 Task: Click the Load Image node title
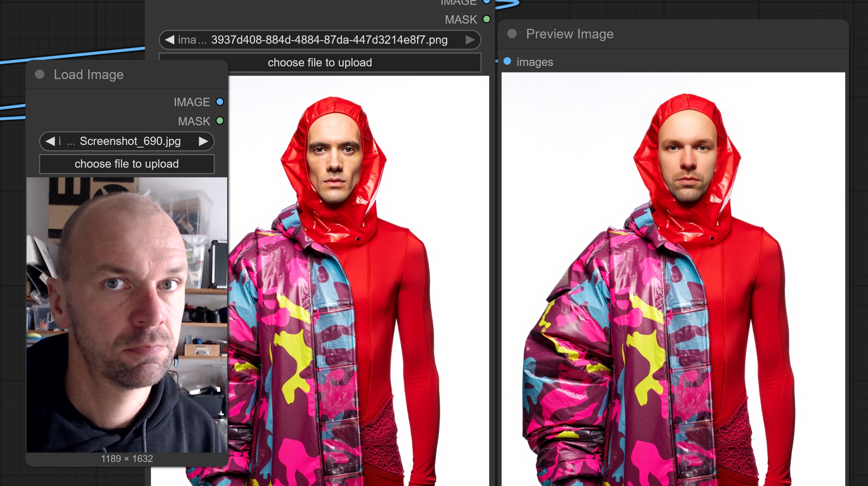[x=89, y=74]
